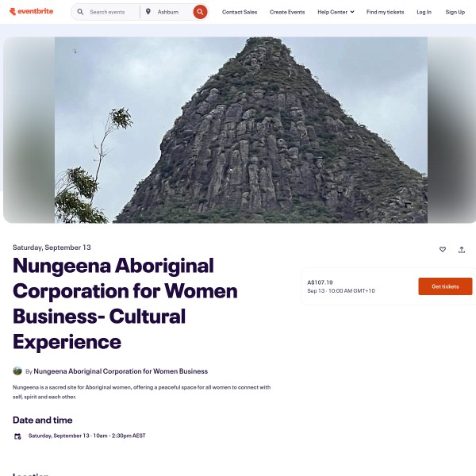Expand the Help Center dropdown
The image size is (476, 476).
[x=336, y=12]
